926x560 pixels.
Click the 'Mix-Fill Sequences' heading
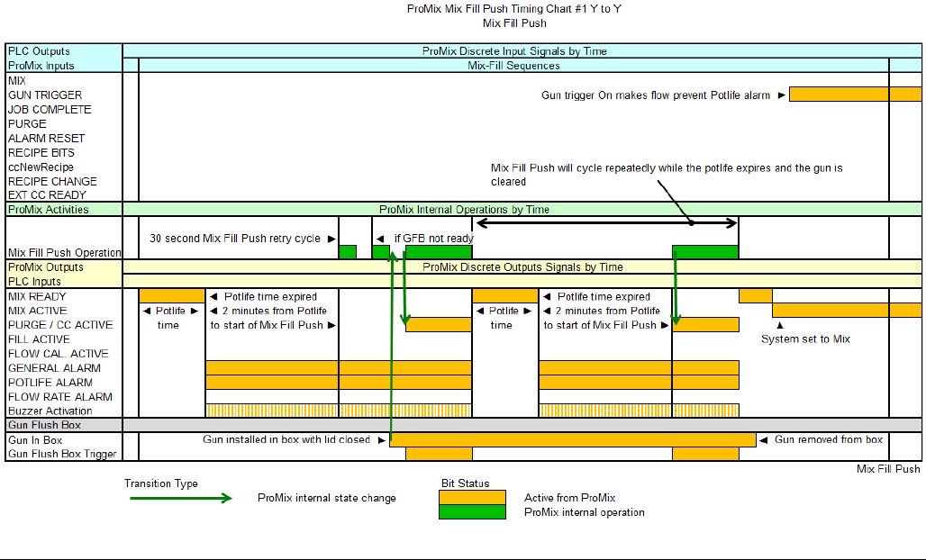513,66
